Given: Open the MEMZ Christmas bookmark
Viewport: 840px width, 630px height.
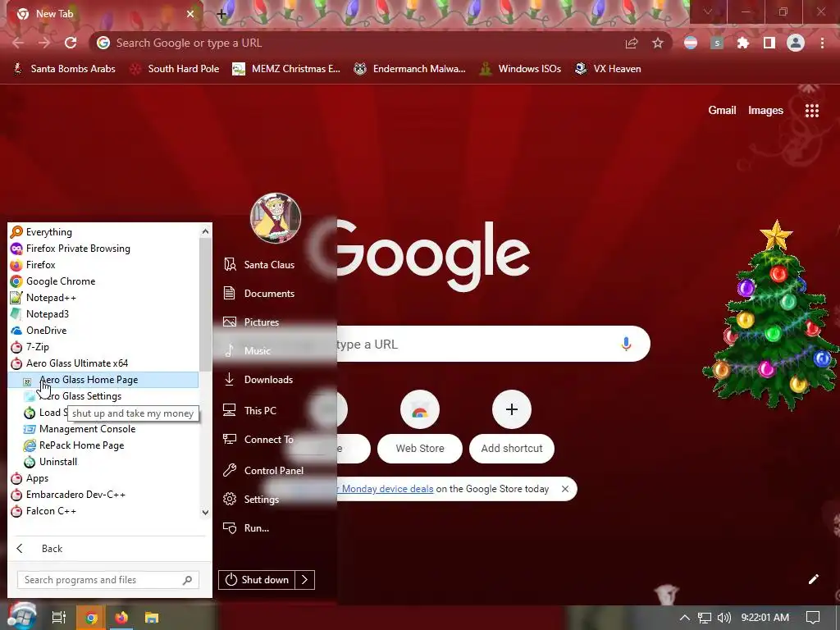Looking at the screenshot, I should tap(286, 69).
